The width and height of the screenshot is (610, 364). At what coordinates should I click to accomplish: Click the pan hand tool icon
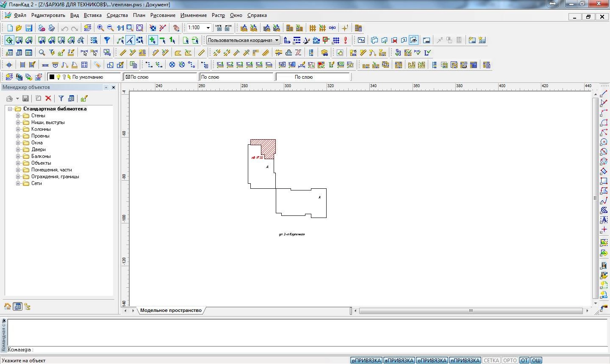coord(176,28)
